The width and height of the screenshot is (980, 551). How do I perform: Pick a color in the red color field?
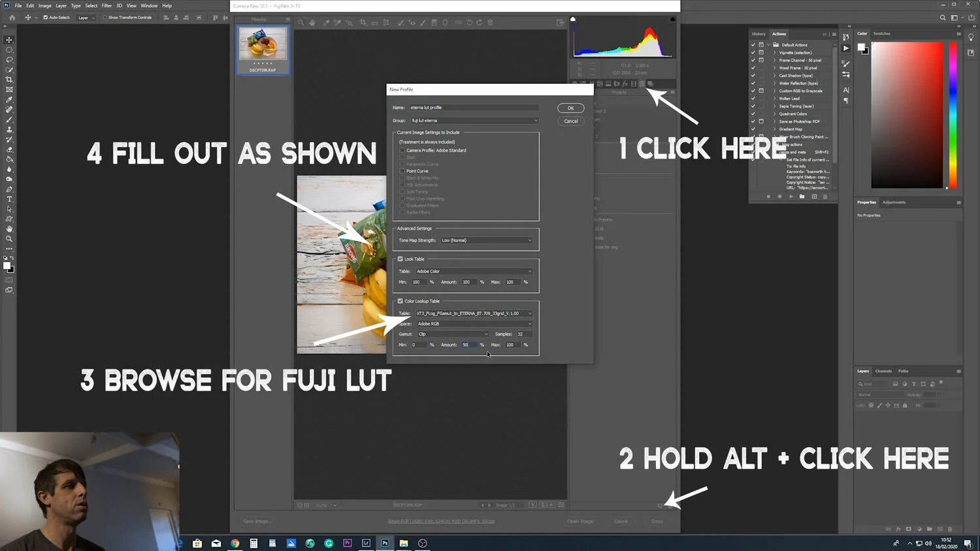(907, 115)
